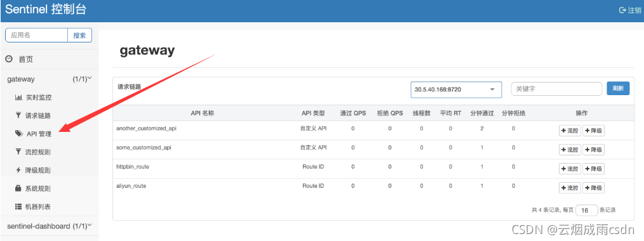Screen dimensions: 644x241
Task: Click the 搜索 search button
Action: 79,36
